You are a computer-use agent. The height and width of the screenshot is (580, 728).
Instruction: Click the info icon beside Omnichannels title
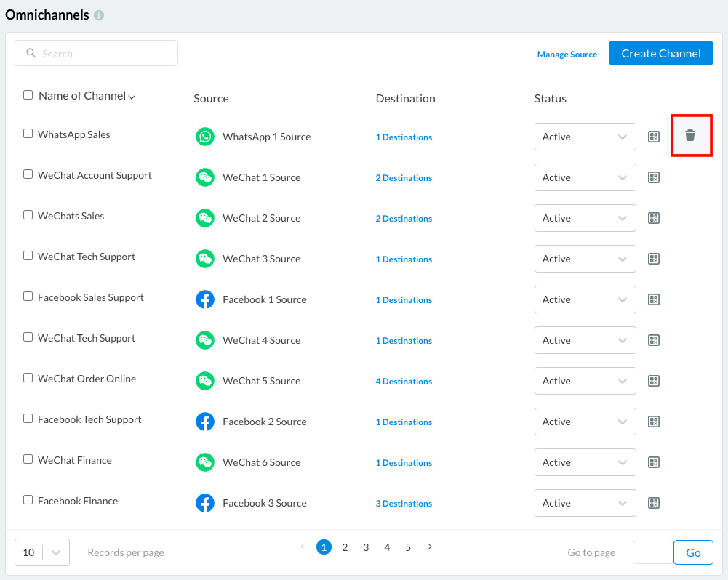click(x=99, y=15)
